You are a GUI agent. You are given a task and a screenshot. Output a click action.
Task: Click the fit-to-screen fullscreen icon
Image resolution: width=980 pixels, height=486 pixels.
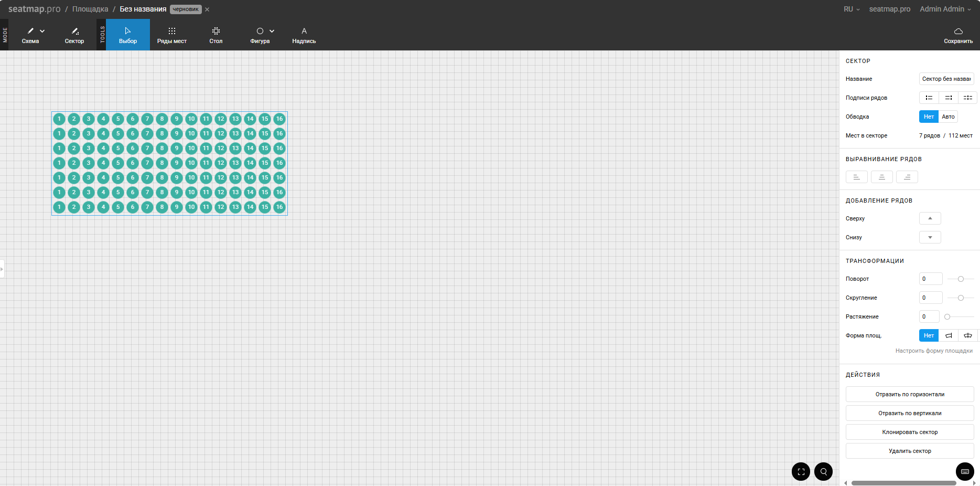tap(801, 471)
